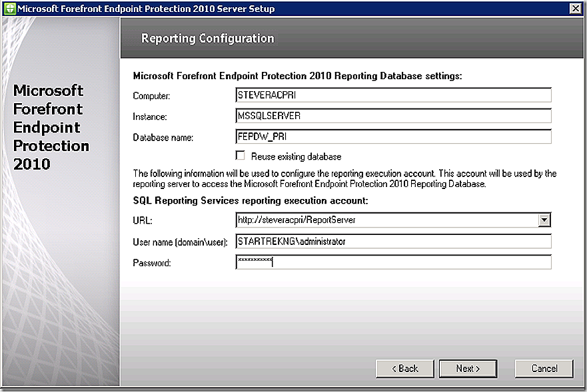Click the window title 'Server Setup' text
Screen dimensions: 587x392
click(x=246, y=9)
